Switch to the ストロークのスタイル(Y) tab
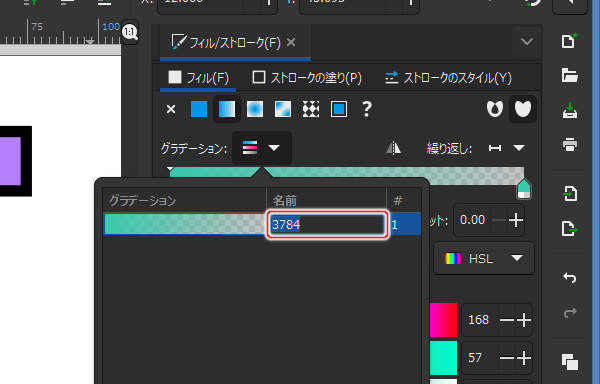This screenshot has height=384, width=600. click(x=448, y=78)
